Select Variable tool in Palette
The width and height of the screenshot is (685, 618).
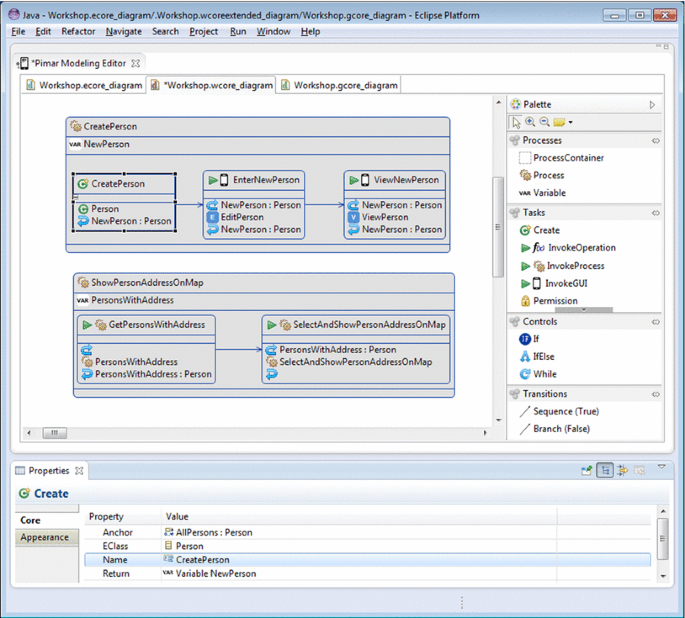(542, 193)
